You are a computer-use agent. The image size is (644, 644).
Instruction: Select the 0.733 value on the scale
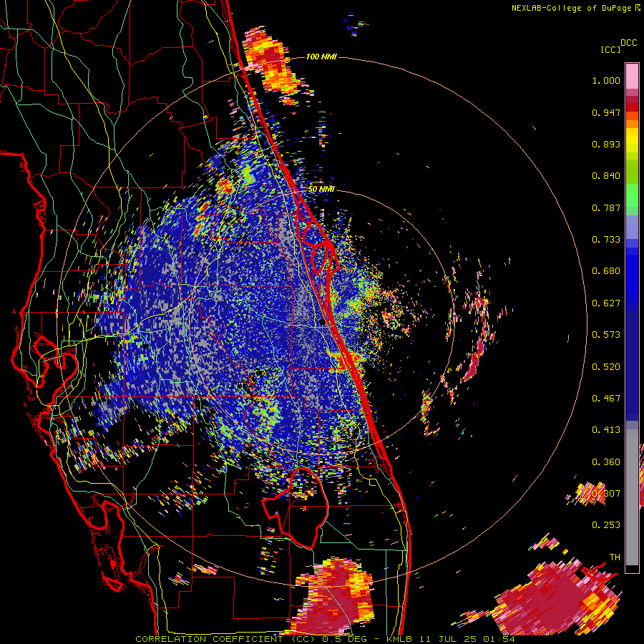coord(606,240)
